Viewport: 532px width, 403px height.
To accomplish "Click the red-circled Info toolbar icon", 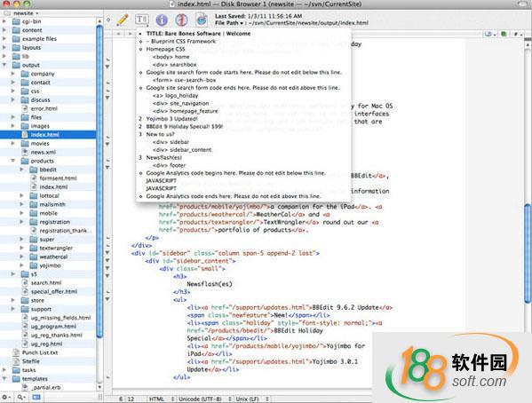I will 181,20.
